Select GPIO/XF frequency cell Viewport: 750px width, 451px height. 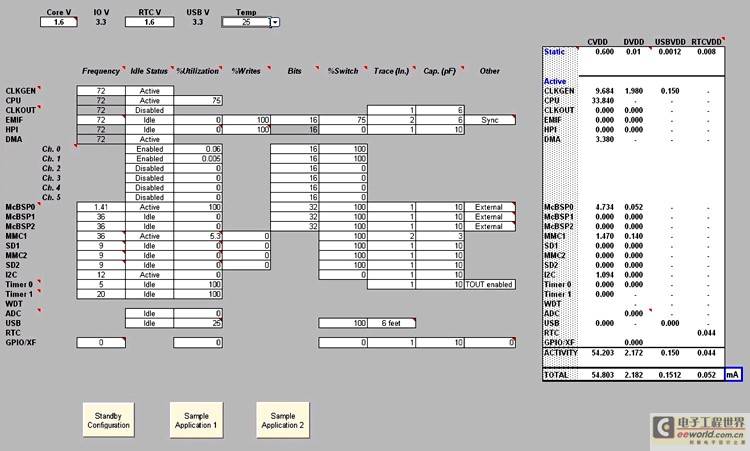pyautogui.click(x=101, y=342)
